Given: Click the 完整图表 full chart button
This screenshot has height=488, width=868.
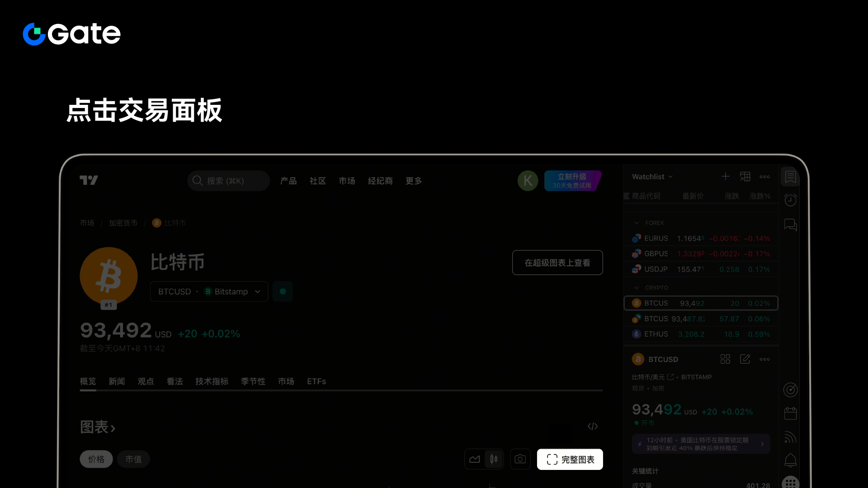Looking at the screenshot, I should tap(570, 459).
